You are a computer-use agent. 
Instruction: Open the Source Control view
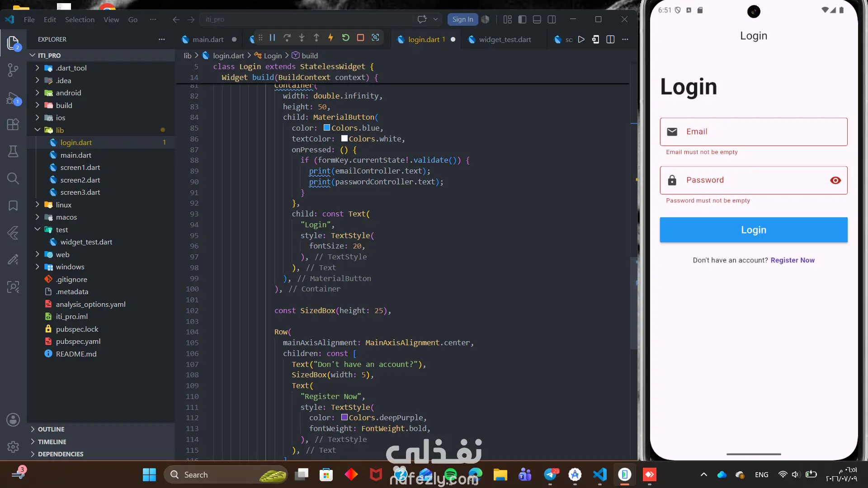[x=13, y=70]
